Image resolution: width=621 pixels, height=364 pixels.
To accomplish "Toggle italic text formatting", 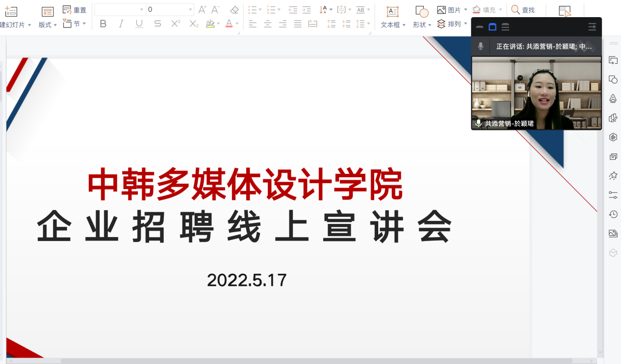I will [121, 24].
